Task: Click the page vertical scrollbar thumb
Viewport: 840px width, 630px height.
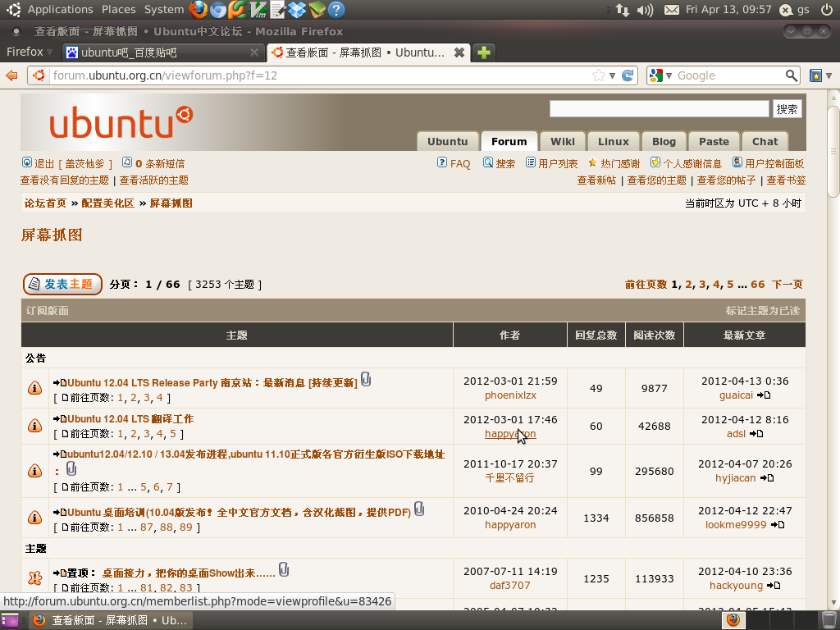Action: tap(833, 152)
